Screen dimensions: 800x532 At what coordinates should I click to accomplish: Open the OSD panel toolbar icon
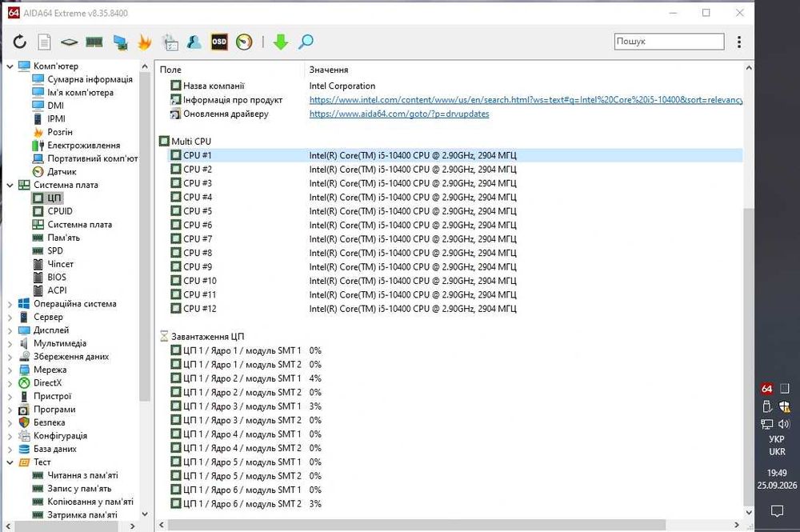(x=219, y=42)
